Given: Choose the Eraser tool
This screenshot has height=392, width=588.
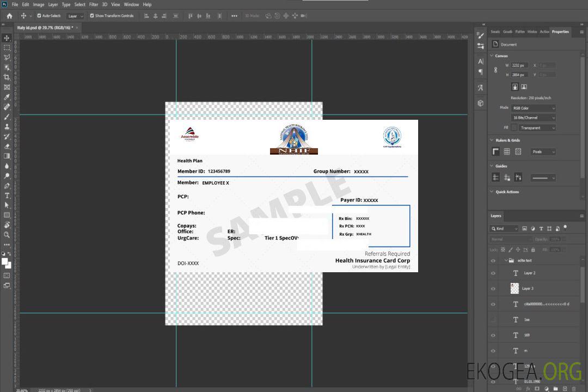Looking at the screenshot, I should click(x=7, y=146).
